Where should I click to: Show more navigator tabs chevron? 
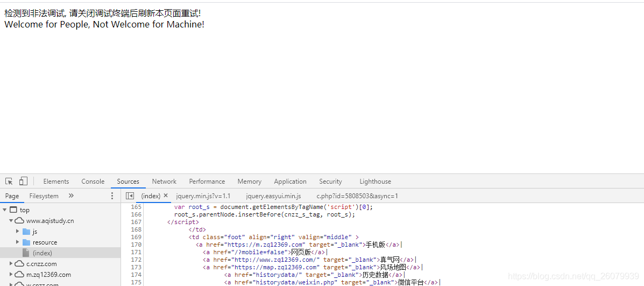click(x=71, y=196)
